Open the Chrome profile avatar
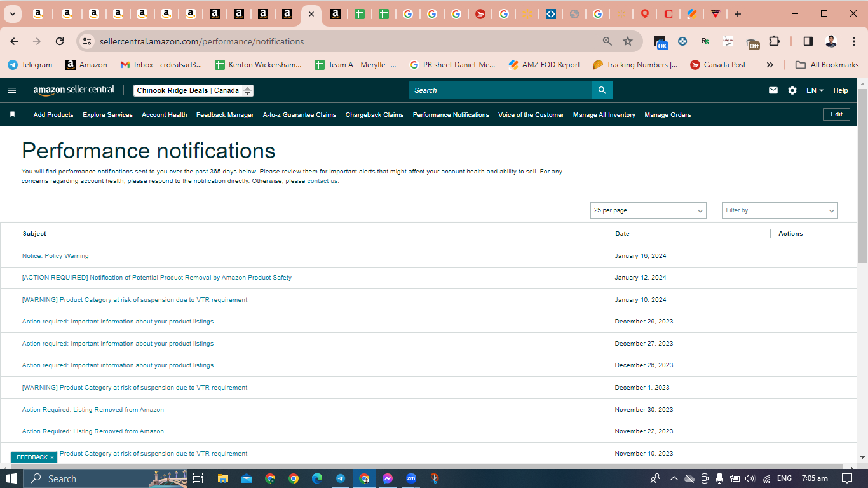This screenshot has width=868, height=488. [x=831, y=41]
